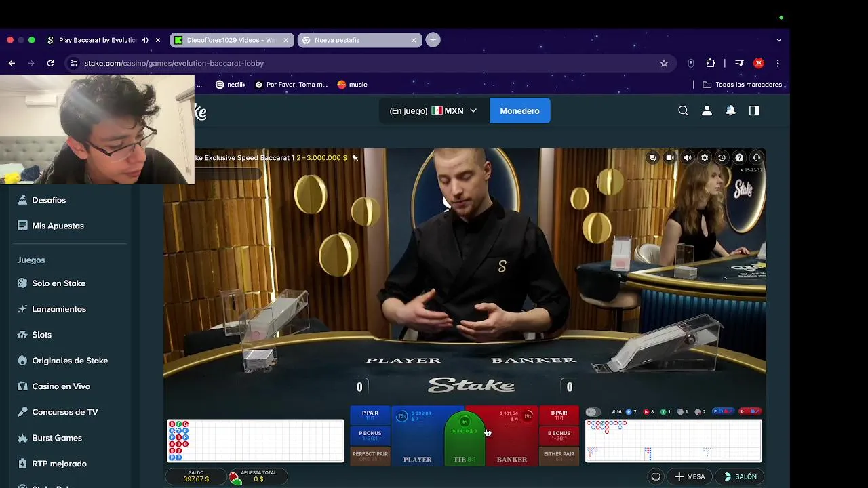Open netflix bookmark
Image resolution: width=868 pixels, height=488 pixels.
point(231,85)
